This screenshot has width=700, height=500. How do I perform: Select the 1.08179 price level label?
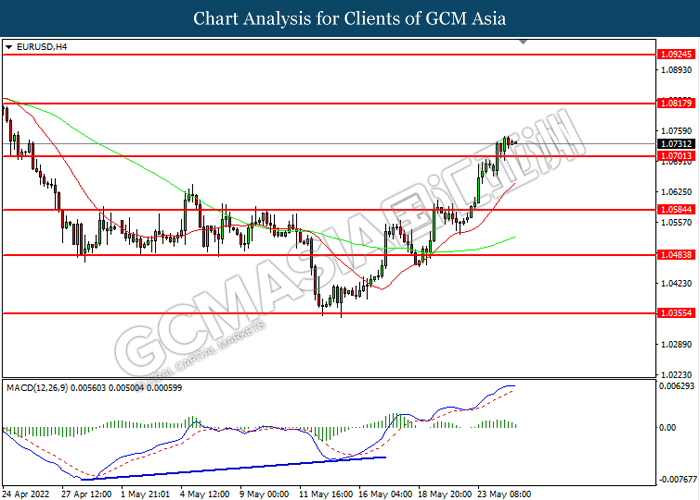[x=676, y=103]
